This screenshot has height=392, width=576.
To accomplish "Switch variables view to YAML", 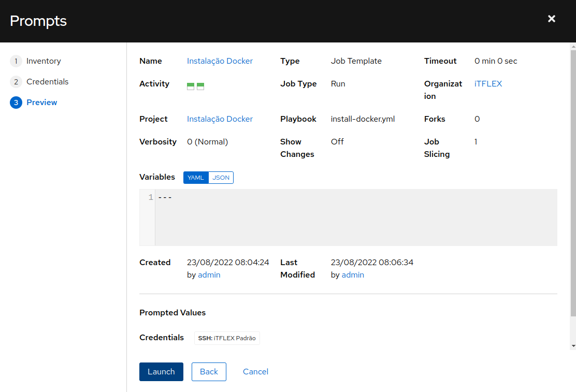I will pos(196,178).
